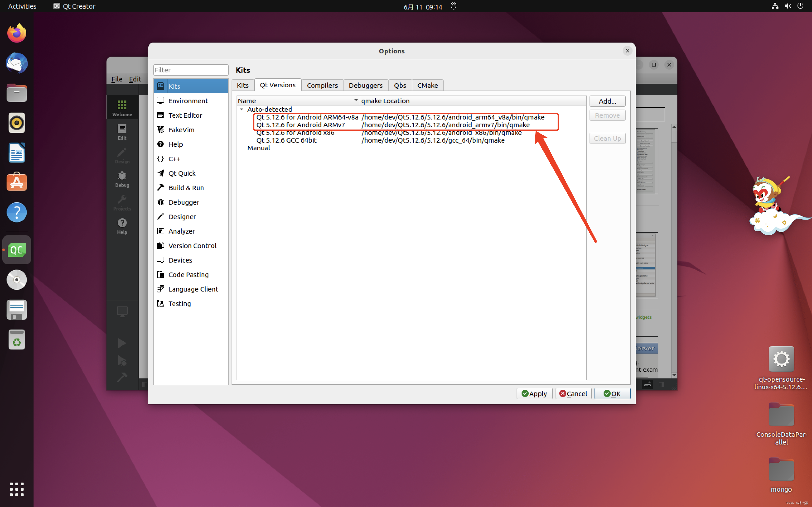Switch to the Compilers tab

click(322, 85)
